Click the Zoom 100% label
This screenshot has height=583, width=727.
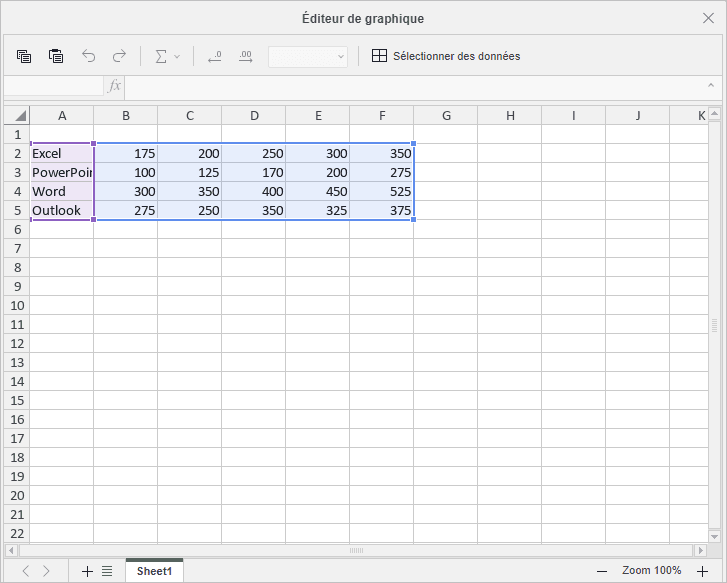pyautogui.click(x=651, y=571)
